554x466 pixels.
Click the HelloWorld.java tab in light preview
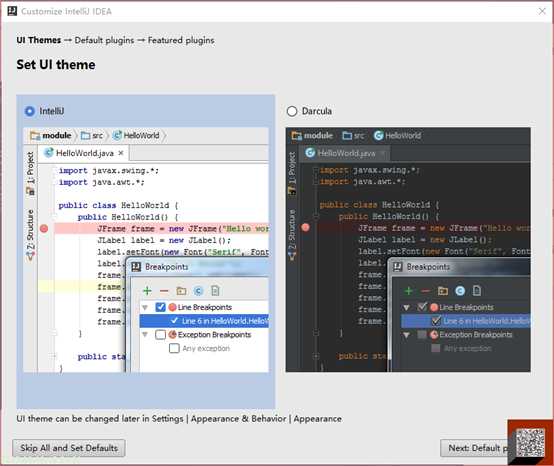pyautogui.click(x=84, y=153)
